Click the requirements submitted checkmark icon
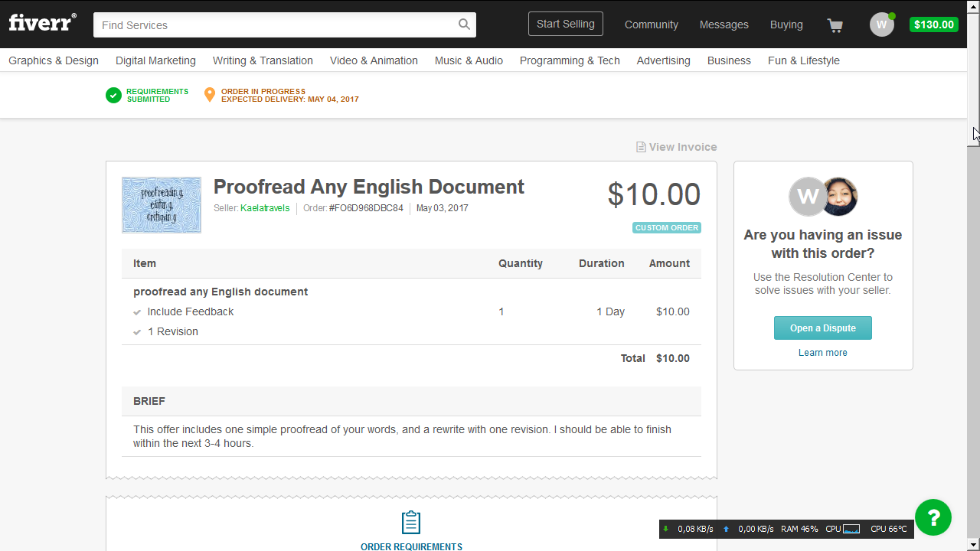The image size is (980, 551). [x=113, y=95]
